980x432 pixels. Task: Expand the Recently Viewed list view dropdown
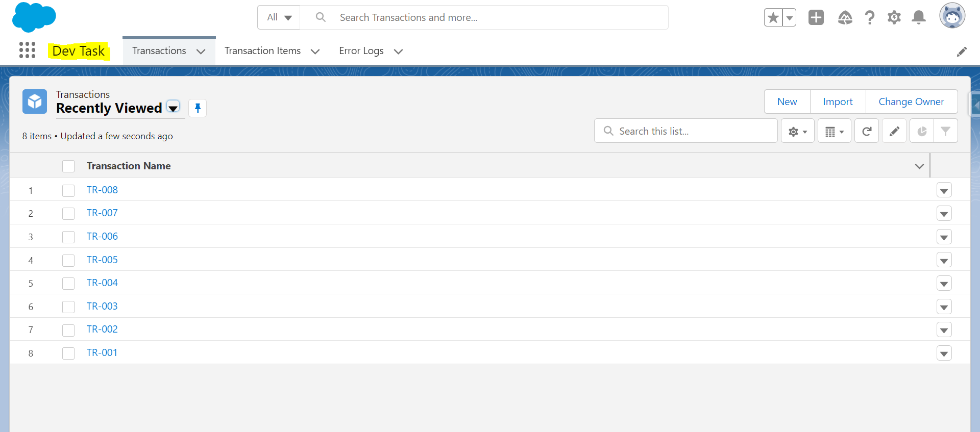click(173, 108)
